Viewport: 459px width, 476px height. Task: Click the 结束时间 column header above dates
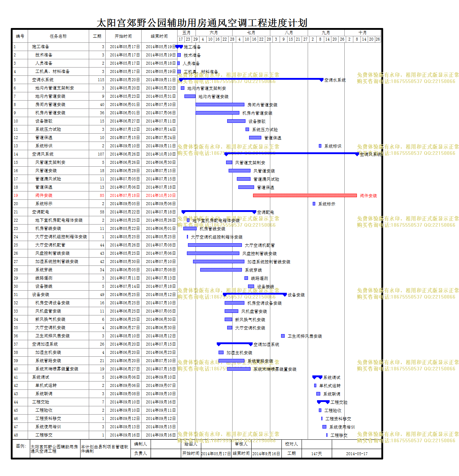pos(159,36)
